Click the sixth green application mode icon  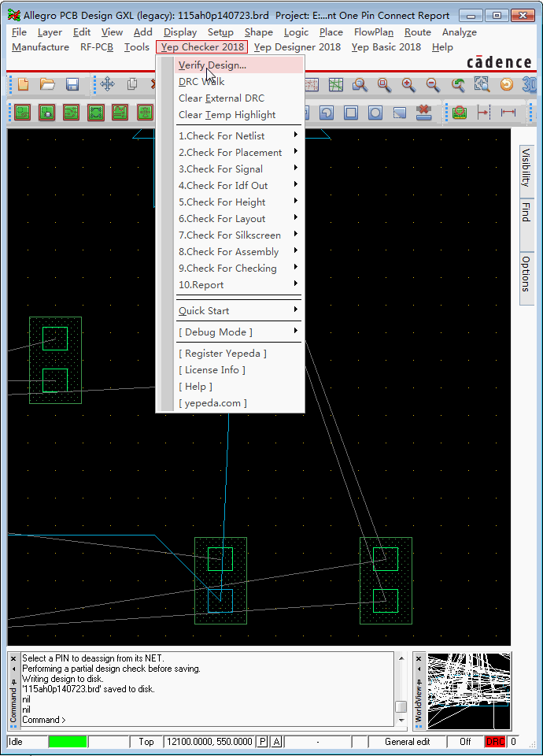[x=145, y=113]
